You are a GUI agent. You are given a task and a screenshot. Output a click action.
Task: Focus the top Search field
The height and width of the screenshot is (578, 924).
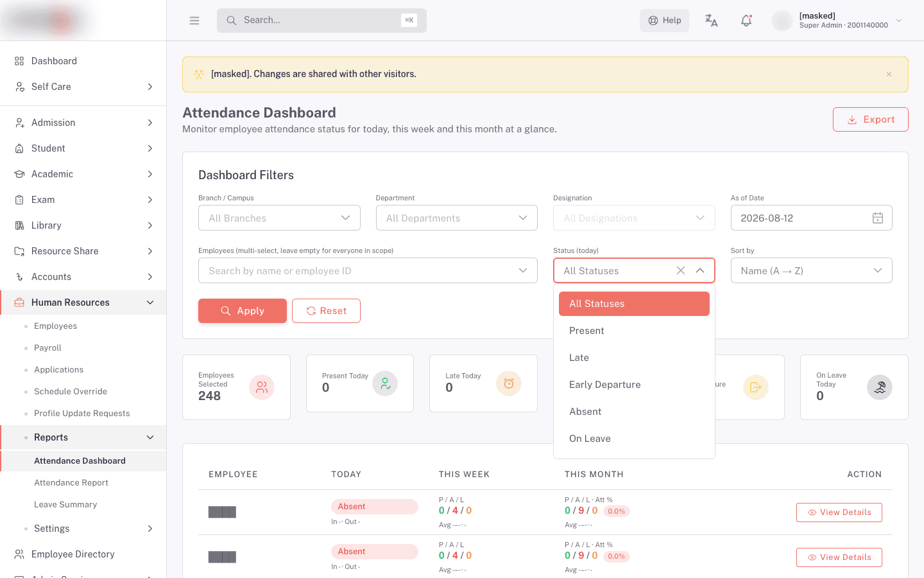321,21
